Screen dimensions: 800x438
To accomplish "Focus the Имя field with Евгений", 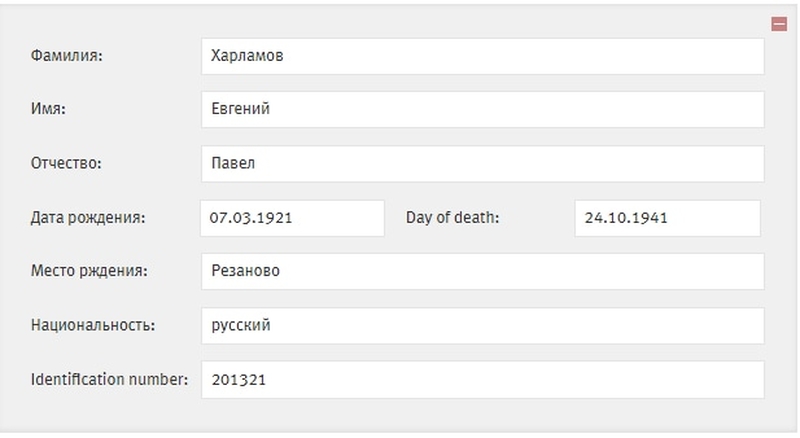I will (482, 109).
